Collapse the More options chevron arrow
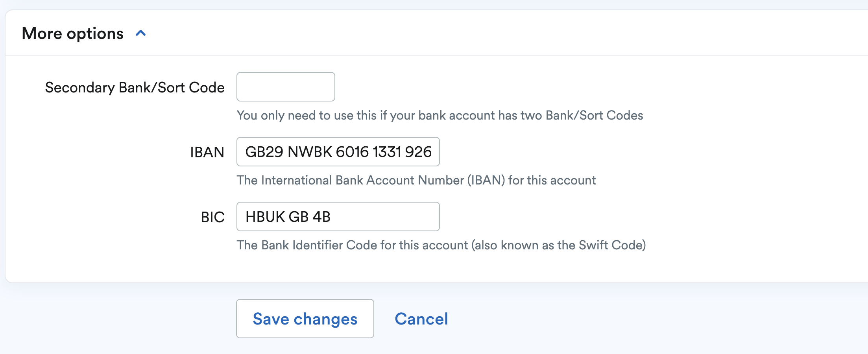The height and width of the screenshot is (354, 868). [140, 33]
